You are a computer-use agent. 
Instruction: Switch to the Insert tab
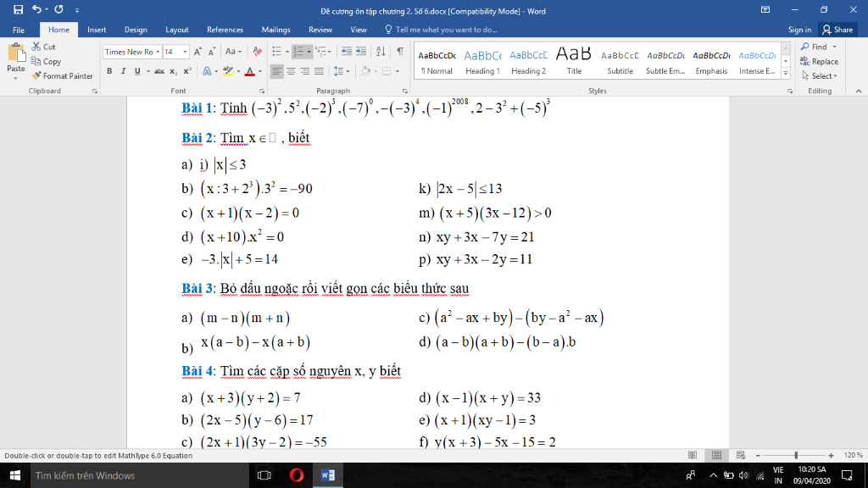coord(97,30)
